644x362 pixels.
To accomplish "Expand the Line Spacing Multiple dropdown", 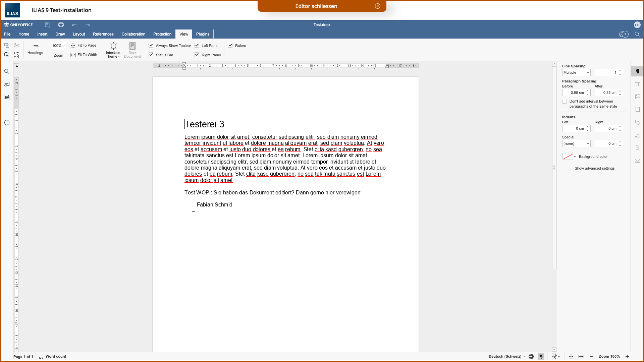I will (576, 72).
